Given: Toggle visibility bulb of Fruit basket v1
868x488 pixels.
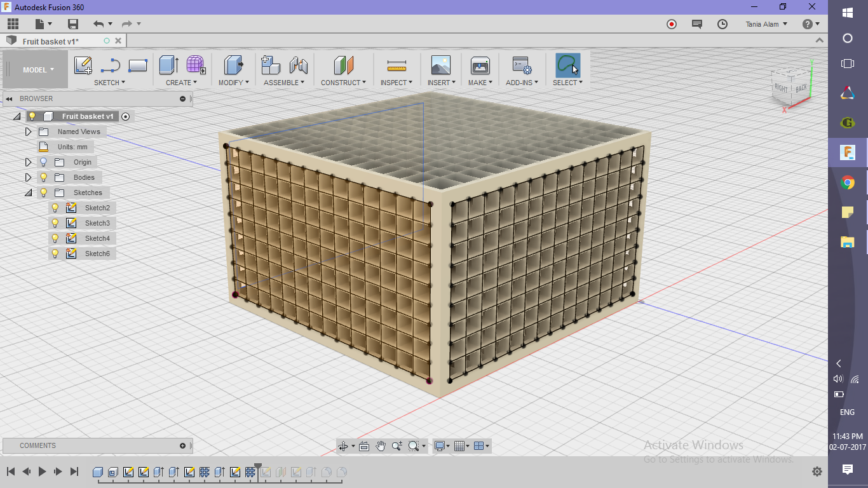Looking at the screenshot, I should pos(32,116).
